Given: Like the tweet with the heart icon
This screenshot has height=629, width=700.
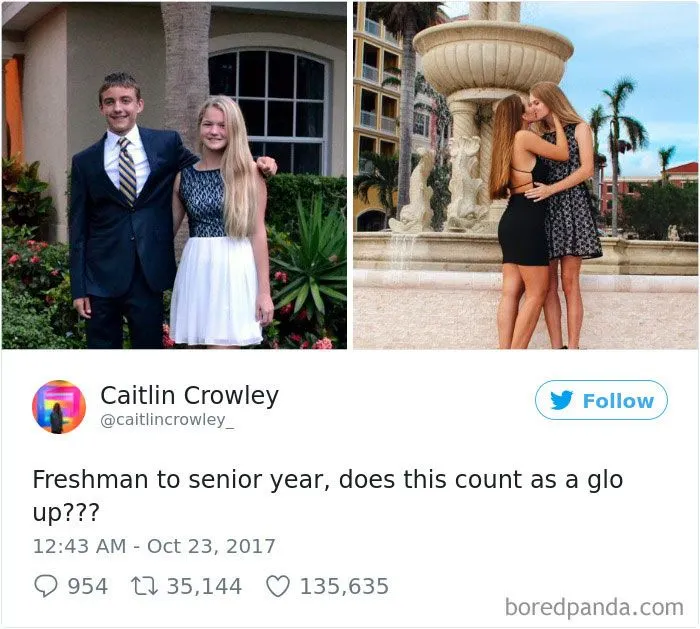Looking at the screenshot, I should click(x=278, y=586).
